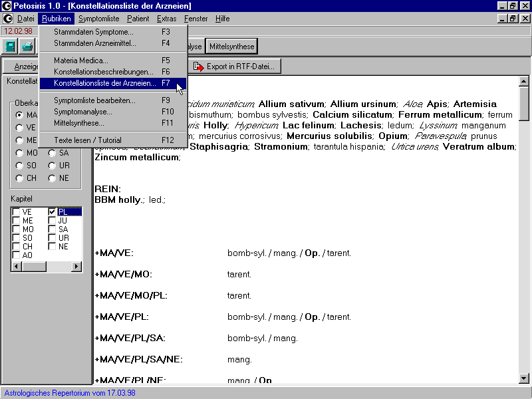This screenshot has height=399, width=532.
Task: Open the Patient menu
Action: 138,19
